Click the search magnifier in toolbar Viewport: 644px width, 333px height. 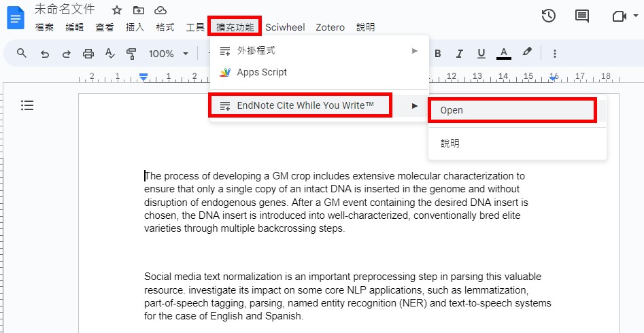(22, 53)
